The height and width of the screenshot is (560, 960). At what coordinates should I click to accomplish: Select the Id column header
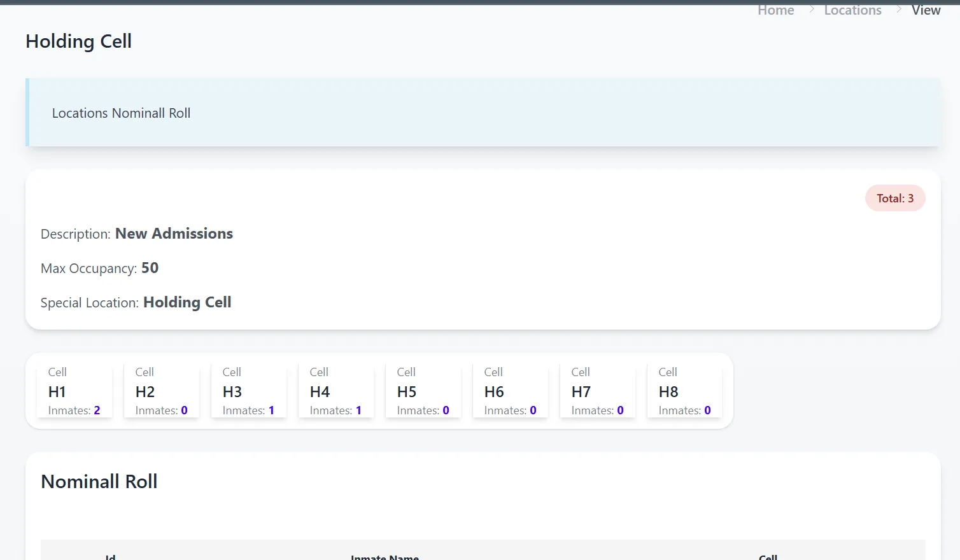(109, 557)
